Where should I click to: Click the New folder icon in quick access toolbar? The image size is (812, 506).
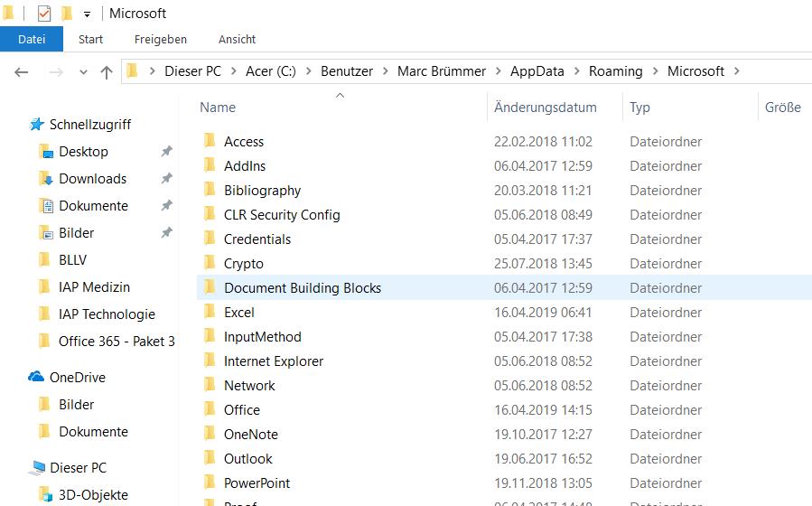tap(67, 13)
